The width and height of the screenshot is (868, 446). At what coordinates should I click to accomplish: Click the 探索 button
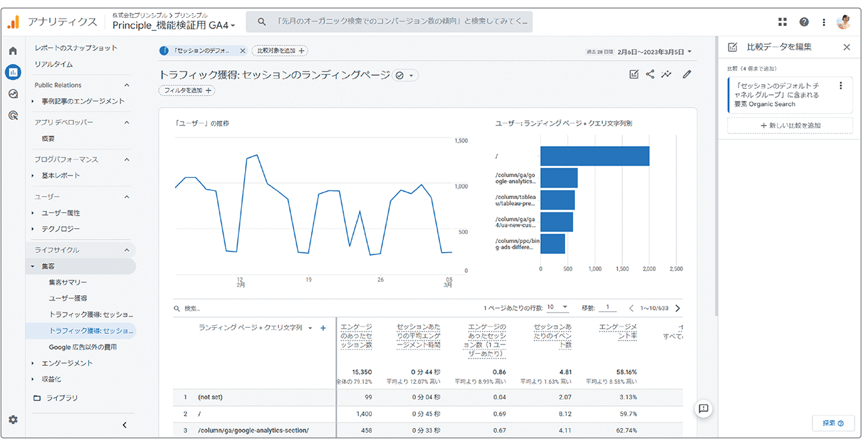[x=833, y=423]
